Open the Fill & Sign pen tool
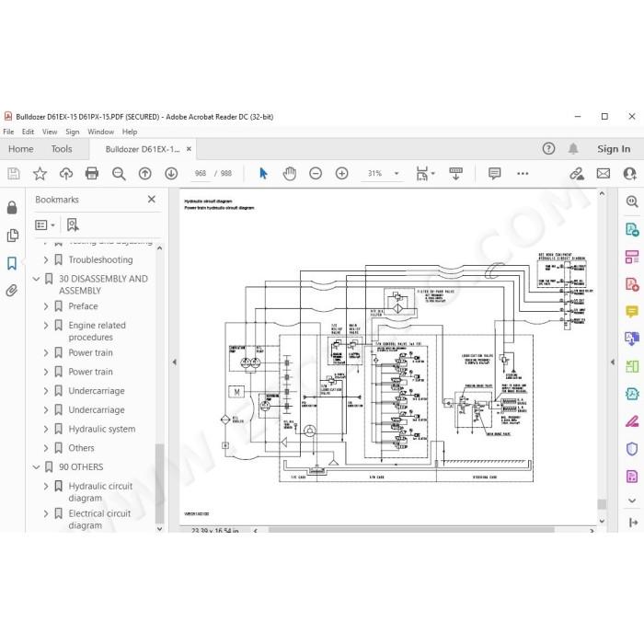The height and width of the screenshot is (644, 644). point(632,421)
